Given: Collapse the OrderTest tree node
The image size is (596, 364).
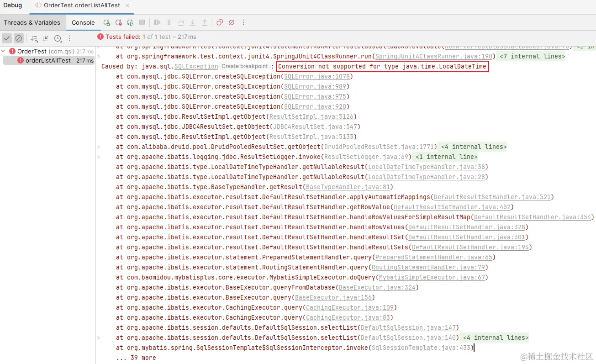Looking at the screenshot, I should pos(4,51).
